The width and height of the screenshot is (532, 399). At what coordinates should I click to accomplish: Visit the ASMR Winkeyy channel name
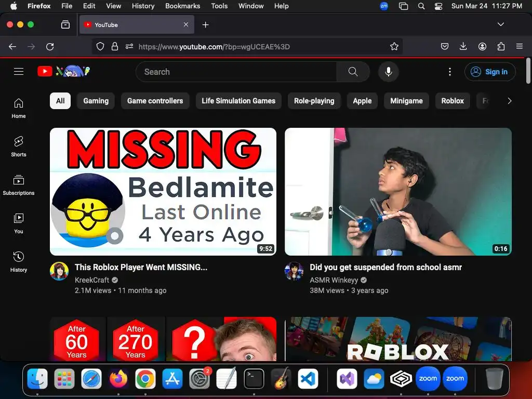pyautogui.click(x=334, y=280)
